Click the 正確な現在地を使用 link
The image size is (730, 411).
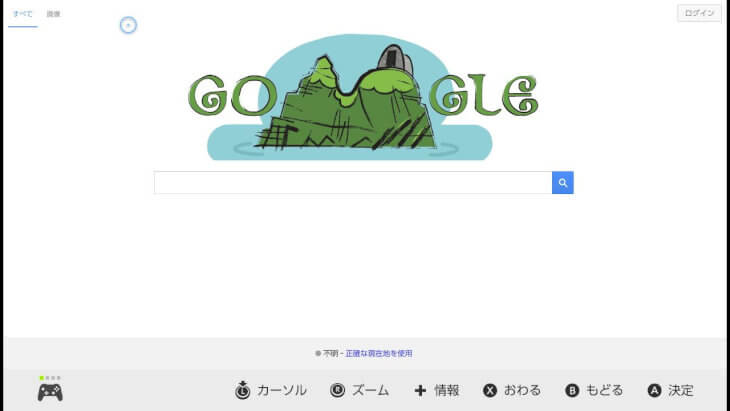[379, 353]
